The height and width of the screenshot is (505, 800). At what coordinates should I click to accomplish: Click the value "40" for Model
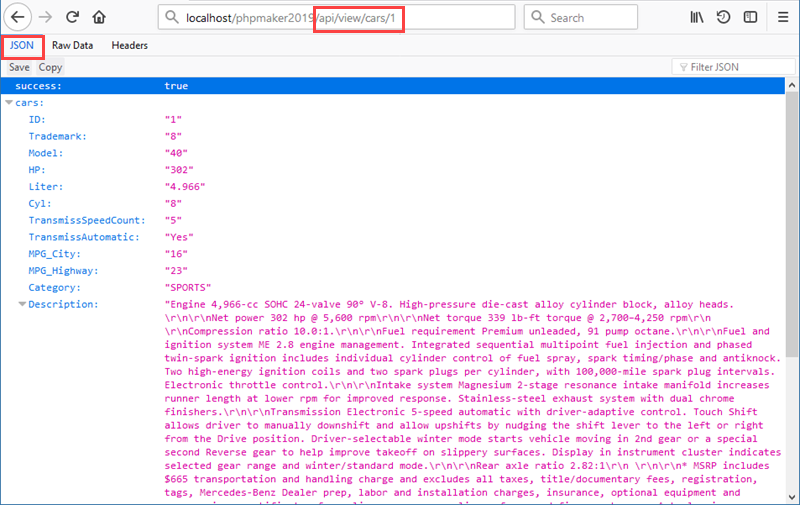pyautogui.click(x=176, y=153)
